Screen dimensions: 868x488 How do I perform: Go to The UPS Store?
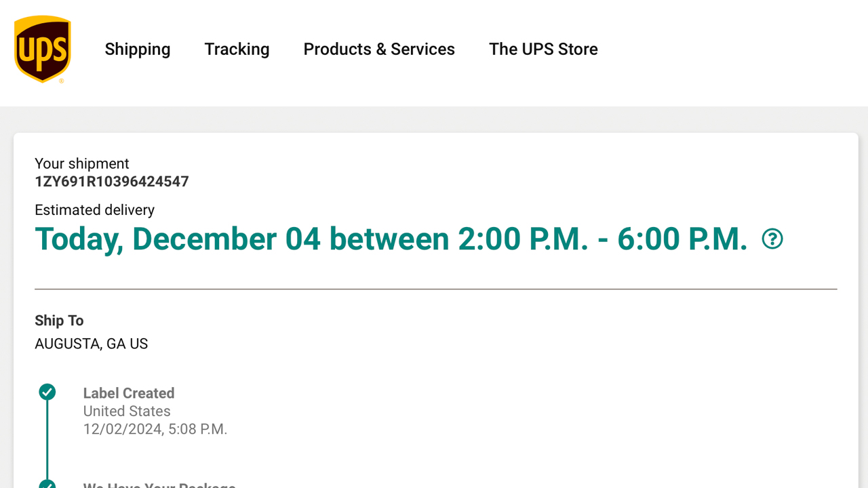(543, 49)
